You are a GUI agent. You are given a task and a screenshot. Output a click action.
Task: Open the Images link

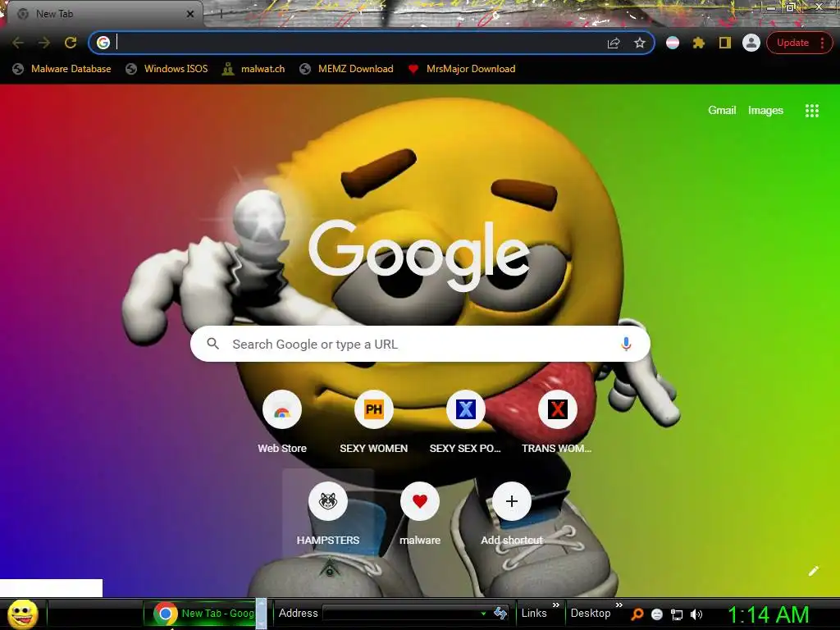coord(765,111)
